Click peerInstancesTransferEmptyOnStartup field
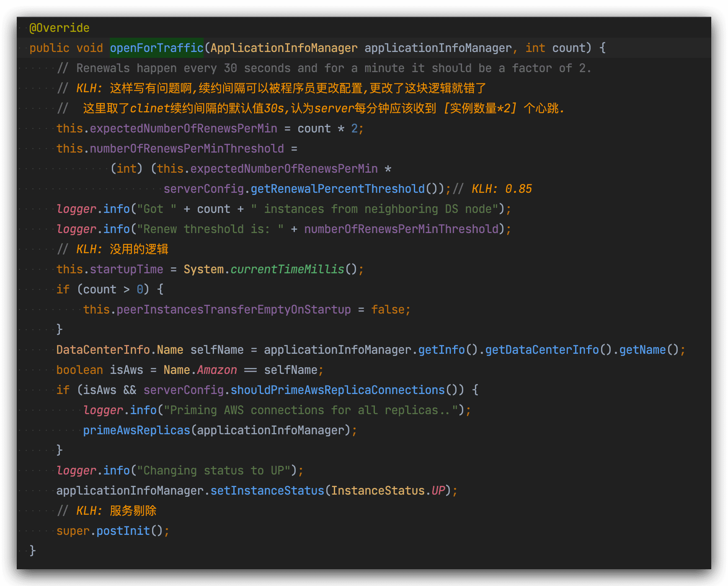 (x=234, y=309)
